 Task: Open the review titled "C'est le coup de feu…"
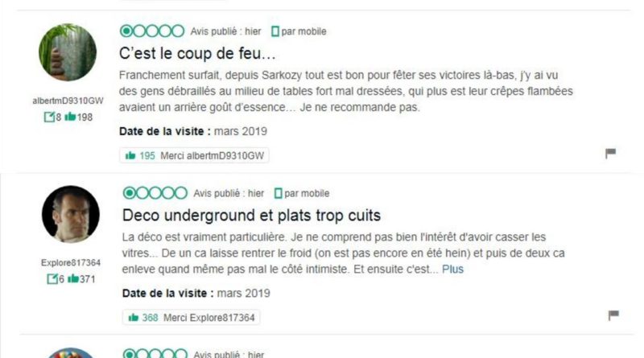(197, 54)
